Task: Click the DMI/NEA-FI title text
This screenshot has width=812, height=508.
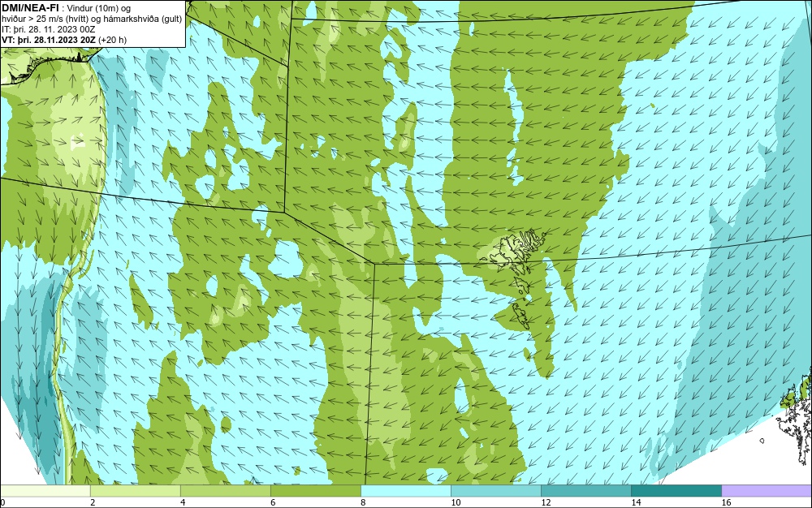Action: coord(30,7)
